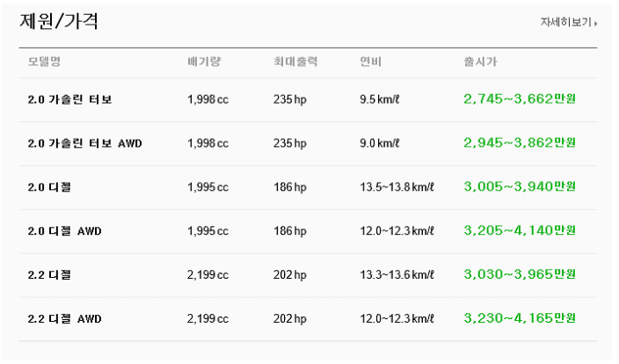The height and width of the screenshot is (364, 619).
Task: Click 202 hp in 2.2 디젤 AWD row
Action: [290, 318]
